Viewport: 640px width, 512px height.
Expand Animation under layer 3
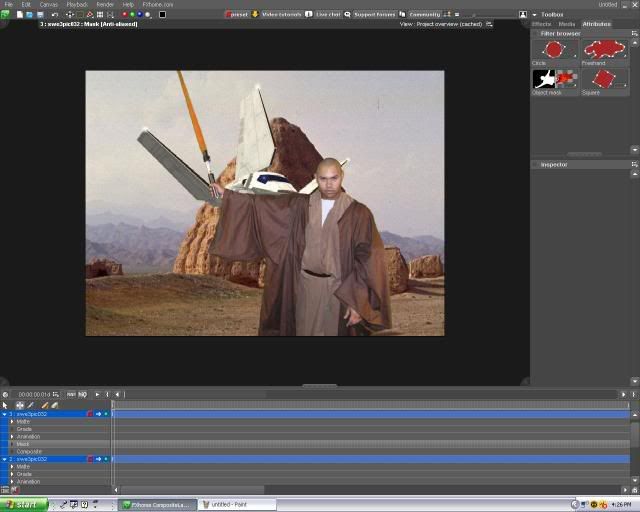coord(12,437)
